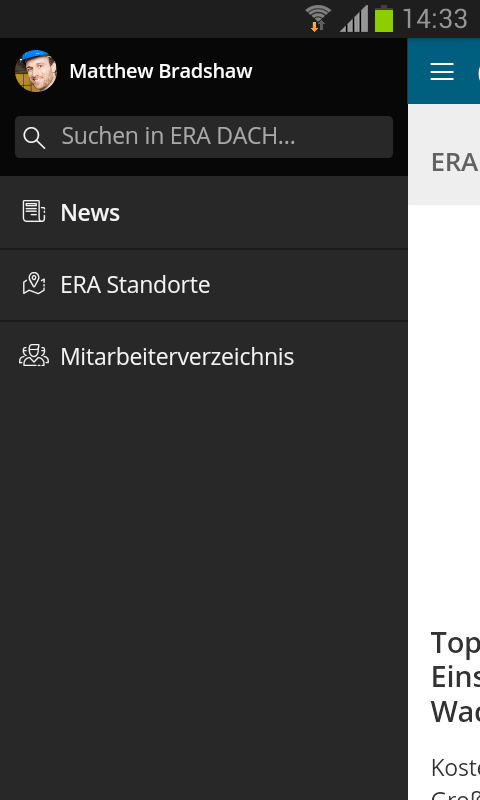Tap the magnifying glass search icon
480x800 pixels.
(x=34, y=137)
